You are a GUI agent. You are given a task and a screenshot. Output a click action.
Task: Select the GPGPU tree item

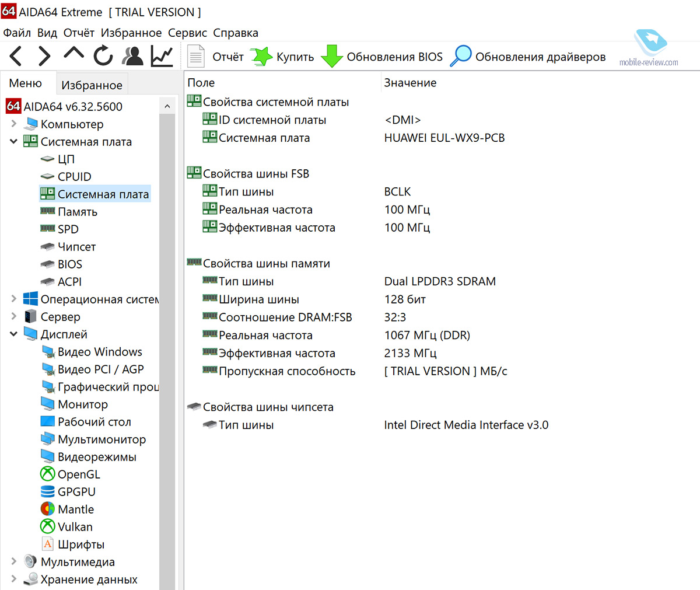(68, 491)
